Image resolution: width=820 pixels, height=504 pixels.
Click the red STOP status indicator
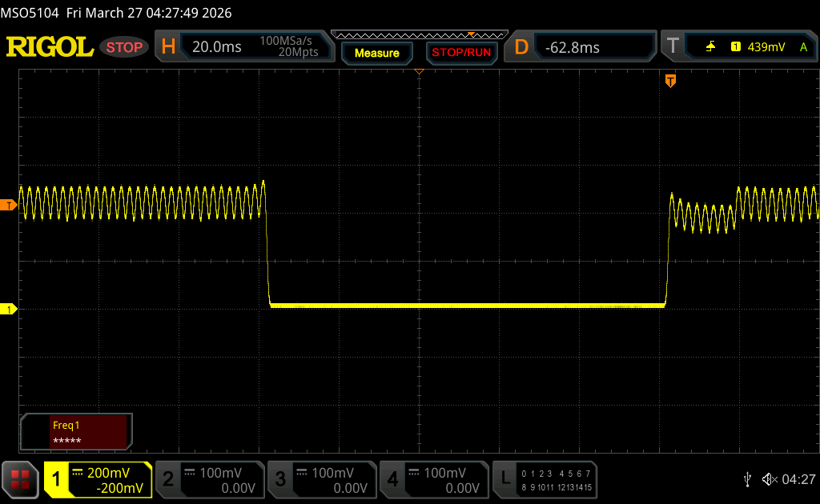[x=124, y=47]
